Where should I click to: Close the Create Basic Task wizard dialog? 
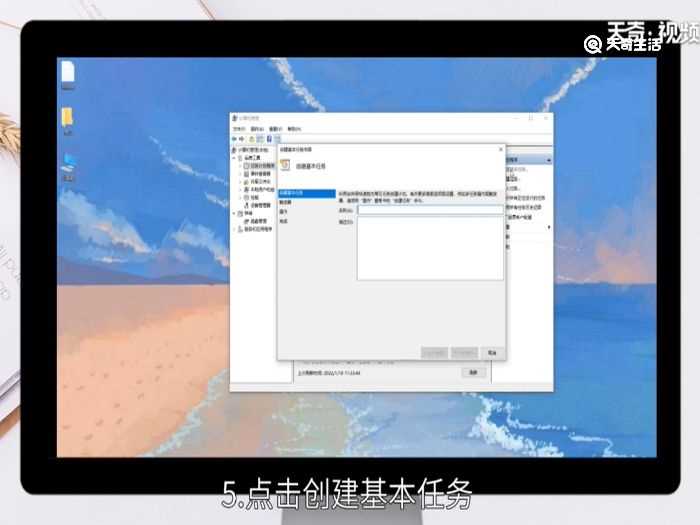click(x=500, y=149)
